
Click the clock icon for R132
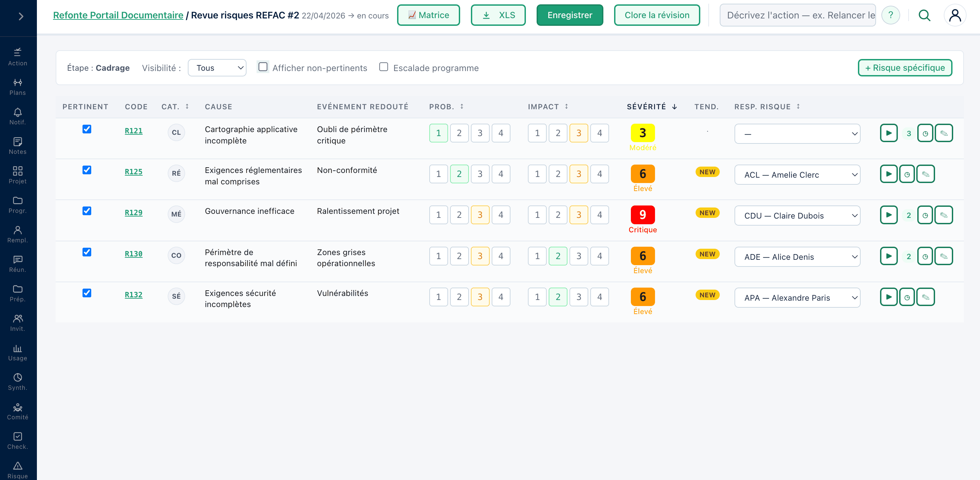coord(907,297)
